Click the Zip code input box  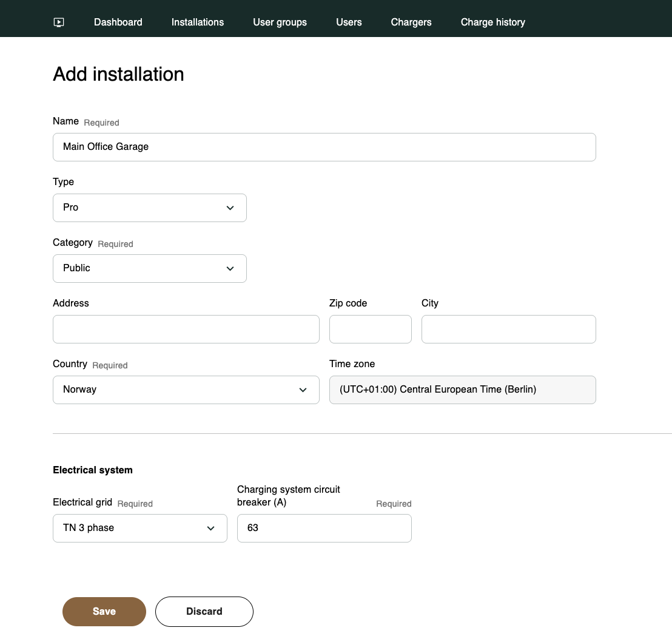[x=370, y=329]
